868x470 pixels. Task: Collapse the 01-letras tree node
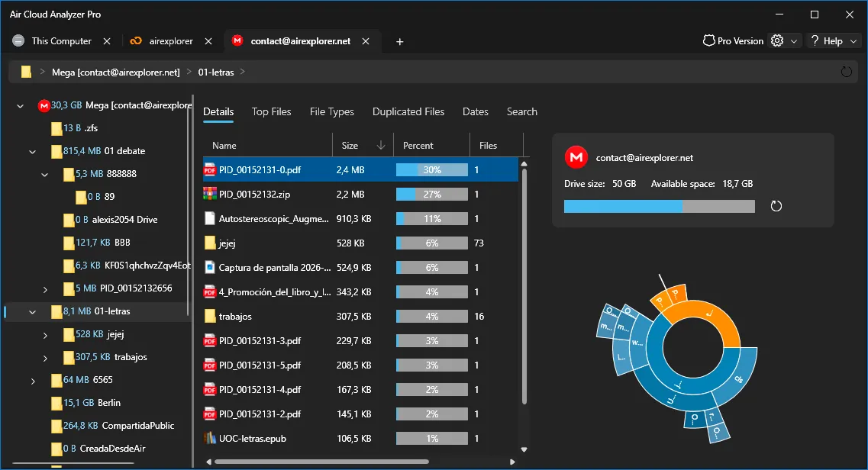[33, 312]
